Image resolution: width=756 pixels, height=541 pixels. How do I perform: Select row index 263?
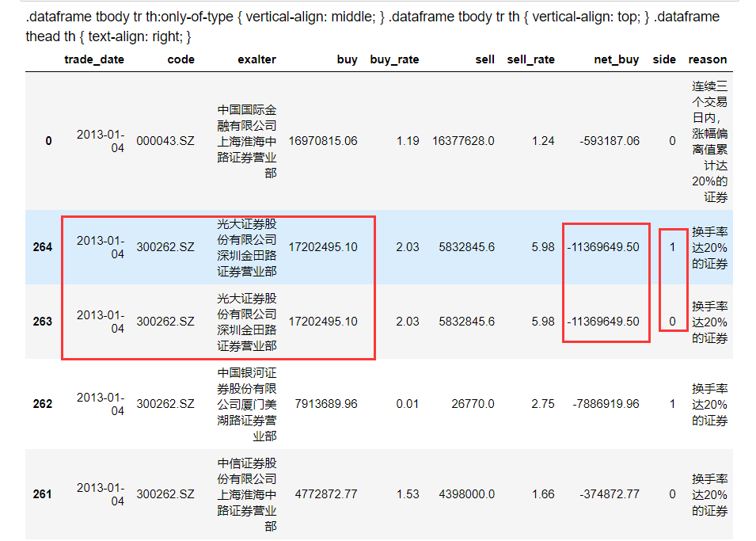[x=43, y=322]
